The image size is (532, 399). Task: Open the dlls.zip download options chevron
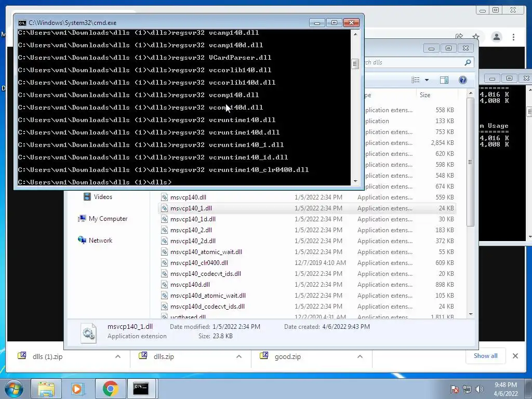coord(239,356)
